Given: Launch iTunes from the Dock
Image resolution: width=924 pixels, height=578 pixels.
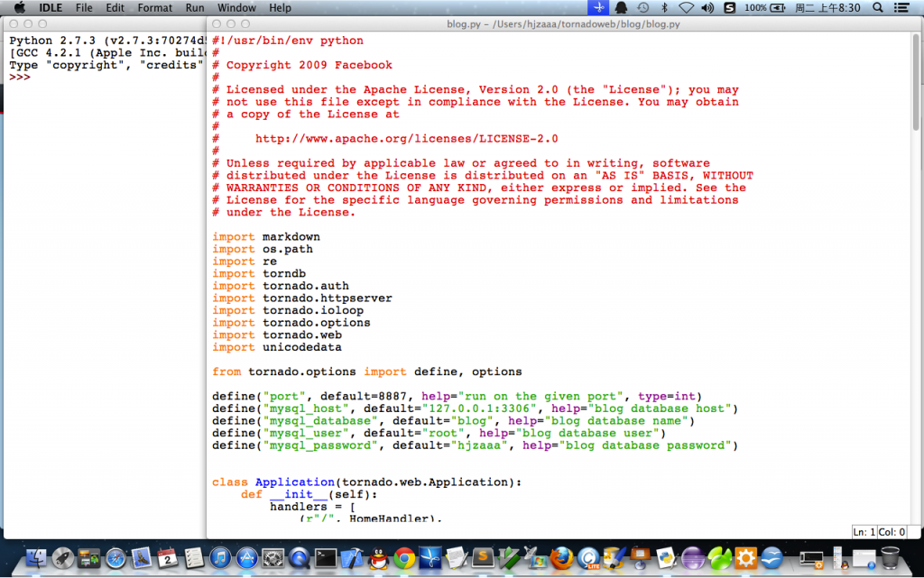Looking at the screenshot, I should [x=220, y=558].
